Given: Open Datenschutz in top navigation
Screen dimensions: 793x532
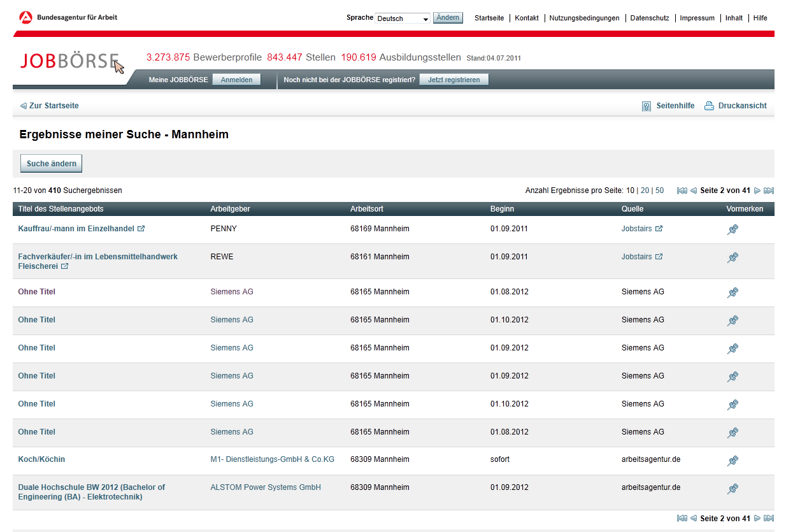Looking at the screenshot, I should (650, 18).
